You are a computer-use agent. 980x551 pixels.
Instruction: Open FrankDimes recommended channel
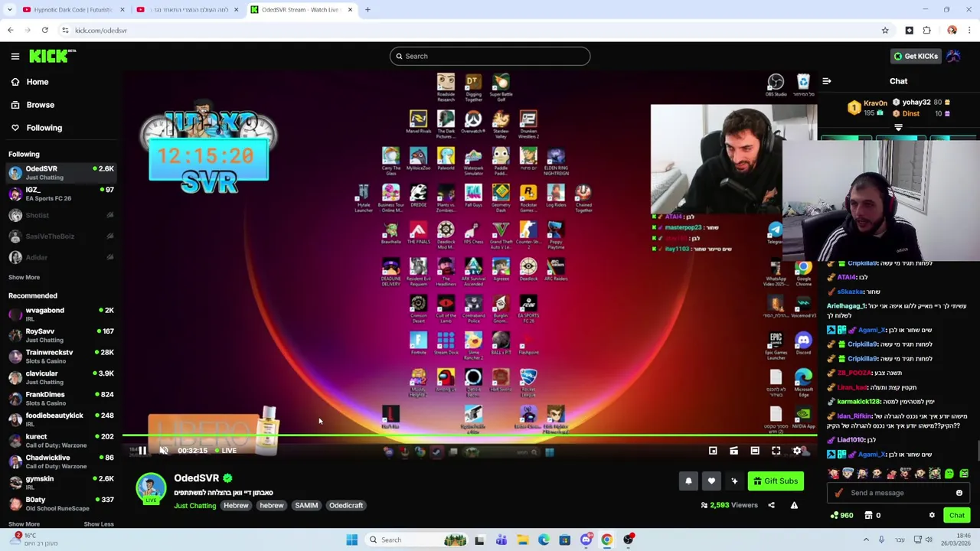(61, 399)
